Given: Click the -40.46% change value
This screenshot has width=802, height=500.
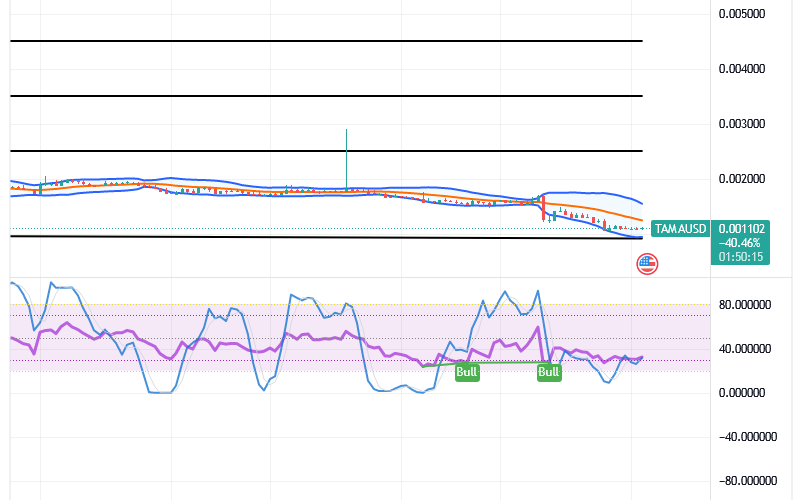Looking at the screenshot, I should pos(740,242).
